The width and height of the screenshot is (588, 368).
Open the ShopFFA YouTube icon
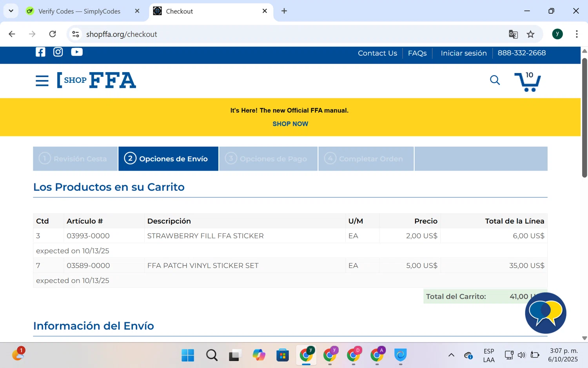[77, 52]
